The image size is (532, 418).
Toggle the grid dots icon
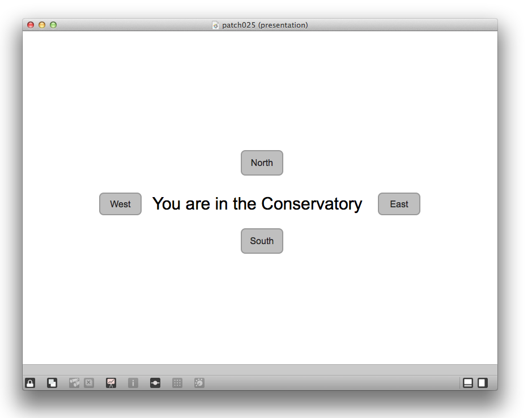(177, 383)
